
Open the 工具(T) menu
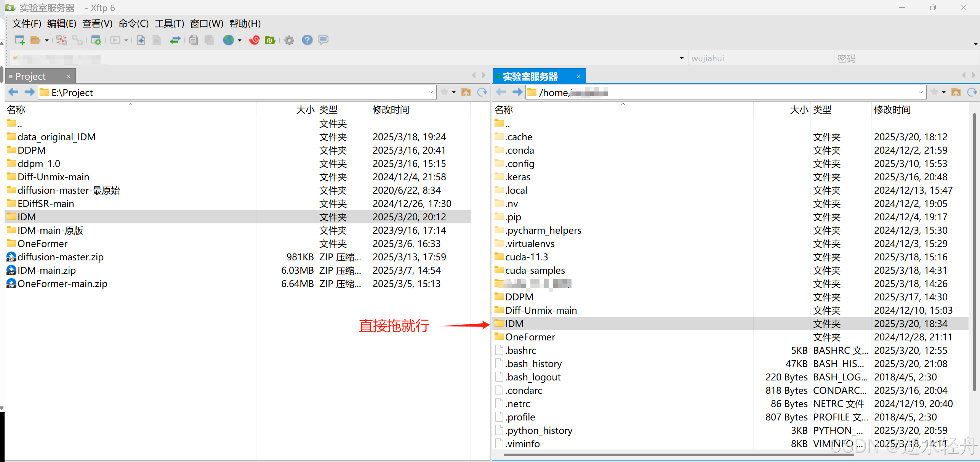[x=169, y=24]
